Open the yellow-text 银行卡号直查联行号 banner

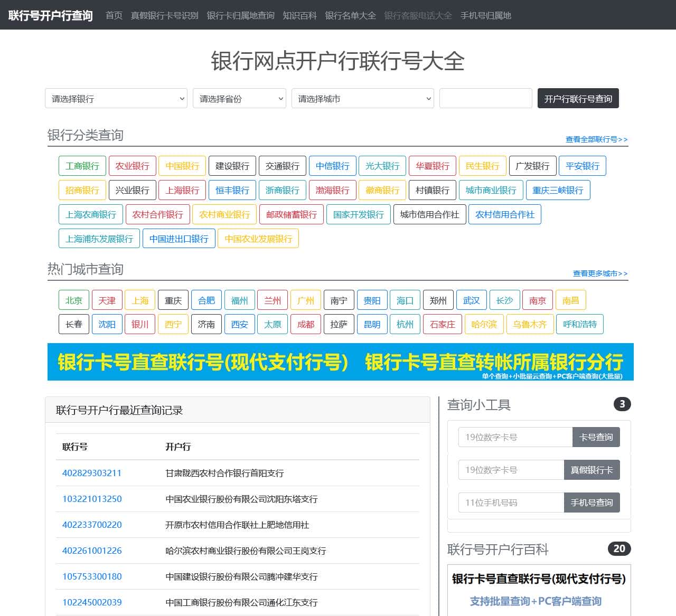(341, 362)
